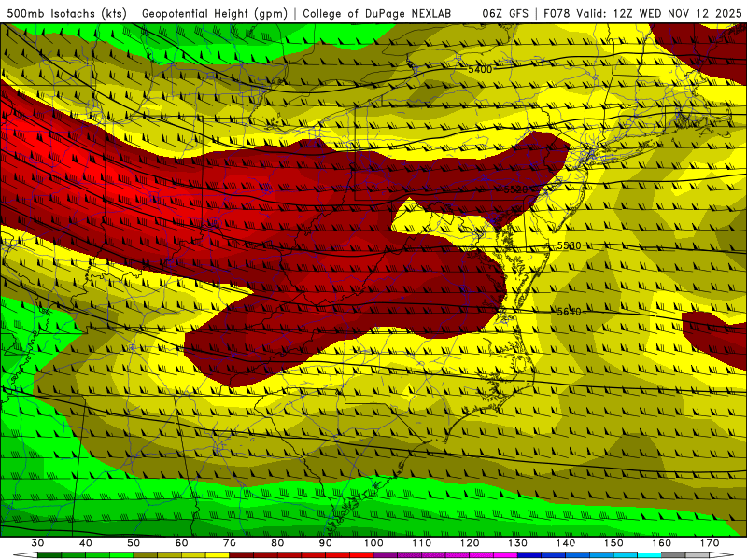The image size is (747, 560).
Task: Click the 'Geopotential Height (gpm)' header text
Action: pyautogui.click(x=215, y=14)
